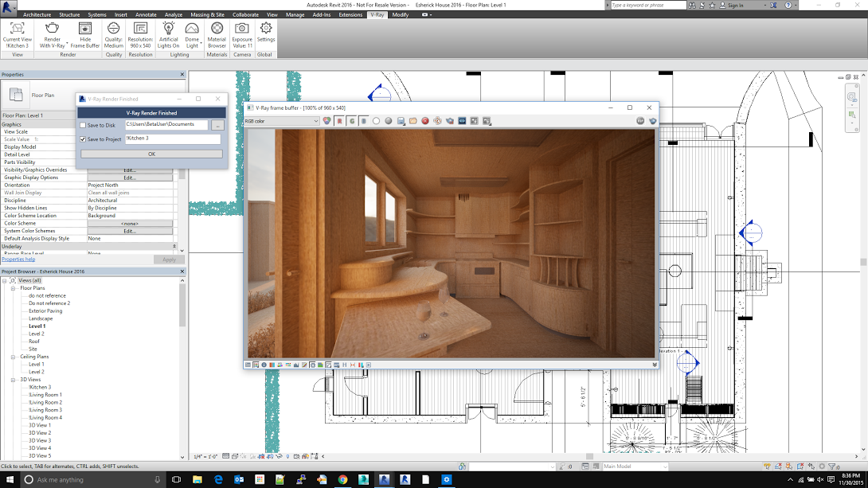Uncheck the Save to Project checkbox
868x488 pixels.
click(x=83, y=139)
